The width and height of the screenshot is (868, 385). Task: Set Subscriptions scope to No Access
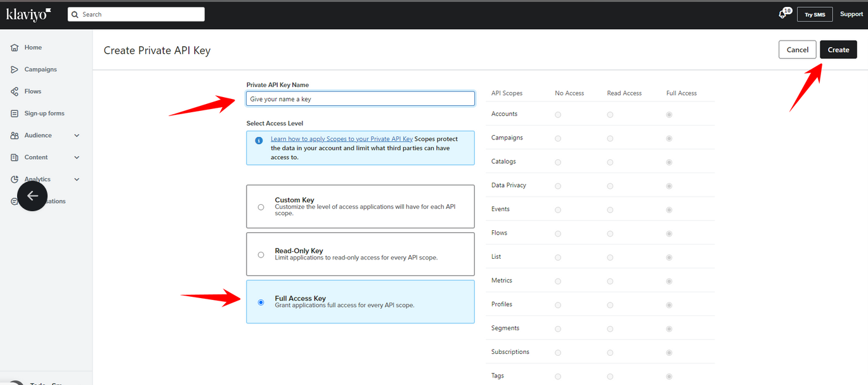tap(558, 353)
